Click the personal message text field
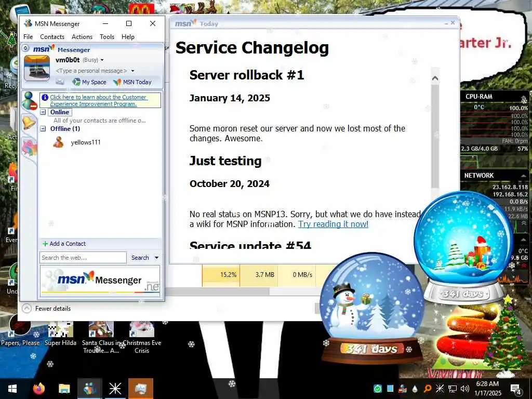The height and width of the screenshot is (399, 532). 91,71
